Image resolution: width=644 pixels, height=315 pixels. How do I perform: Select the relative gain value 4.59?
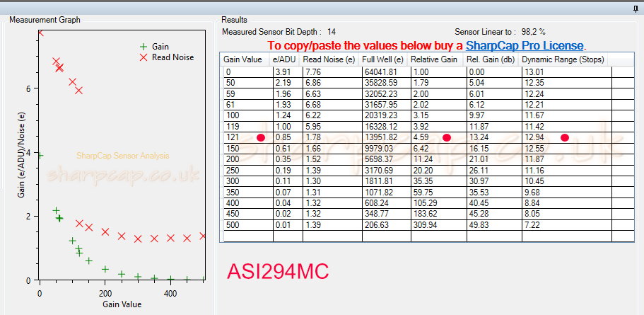click(x=439, y=137)
